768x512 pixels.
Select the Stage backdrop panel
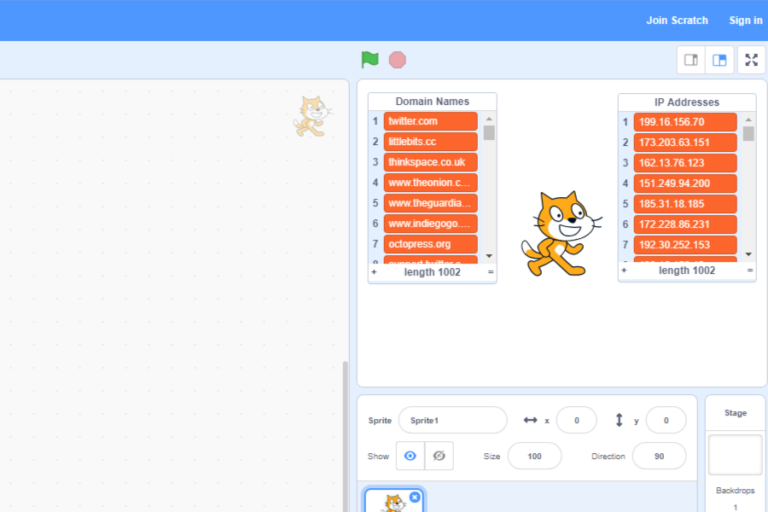pyautogui.click(x=735, y=455)
